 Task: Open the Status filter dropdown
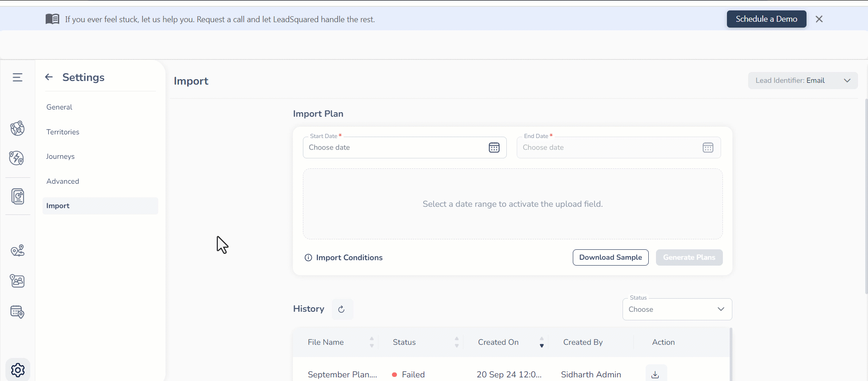pos(677,310)
